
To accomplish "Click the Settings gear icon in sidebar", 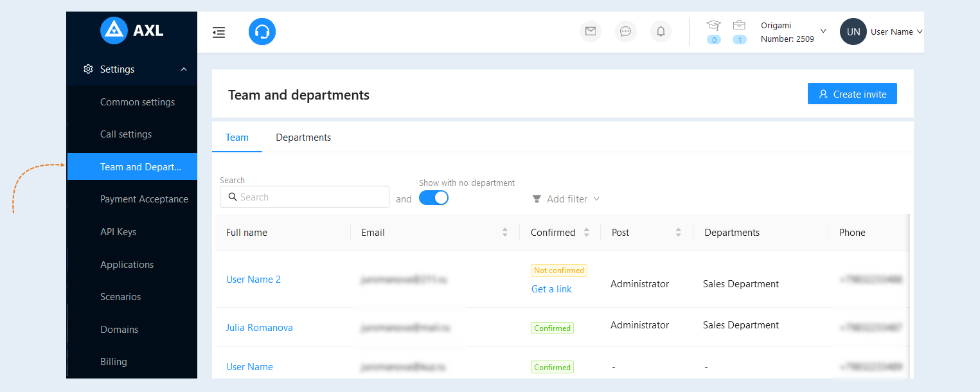I will 89,69.
